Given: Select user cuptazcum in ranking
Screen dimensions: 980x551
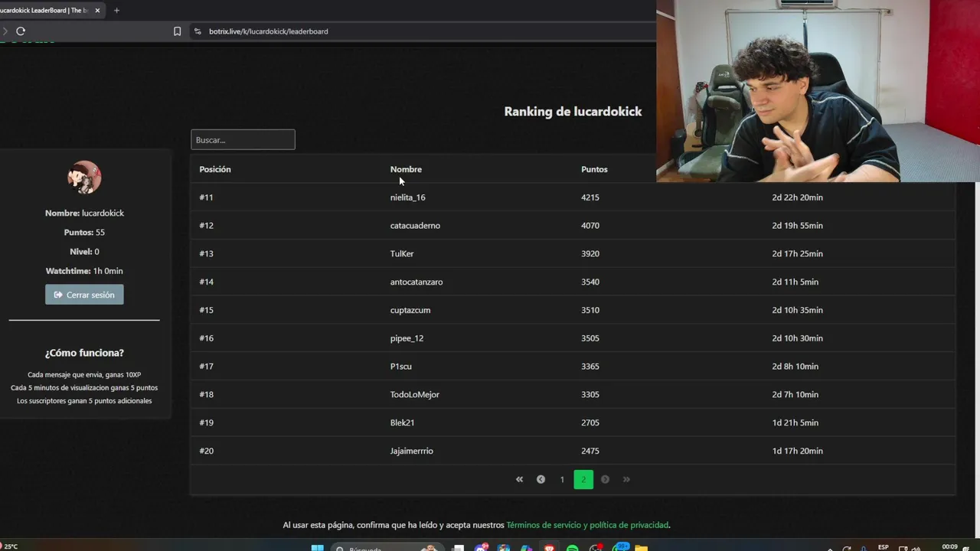Looking at the screenshot, I should tap(410, 310).
